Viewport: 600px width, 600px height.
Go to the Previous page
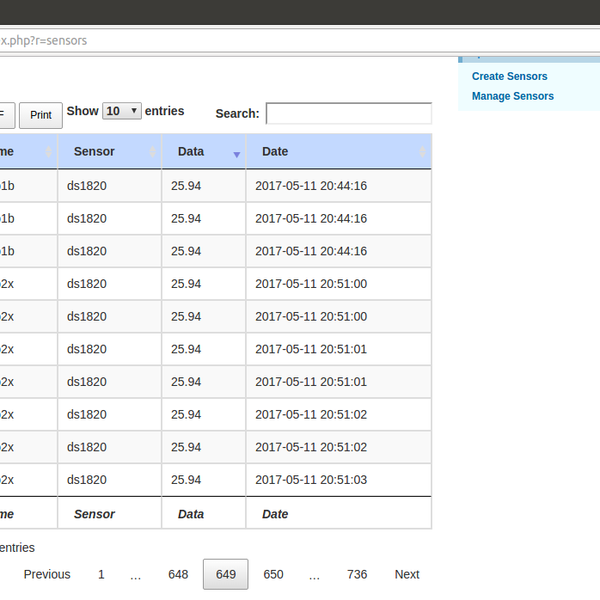[47, 574]
